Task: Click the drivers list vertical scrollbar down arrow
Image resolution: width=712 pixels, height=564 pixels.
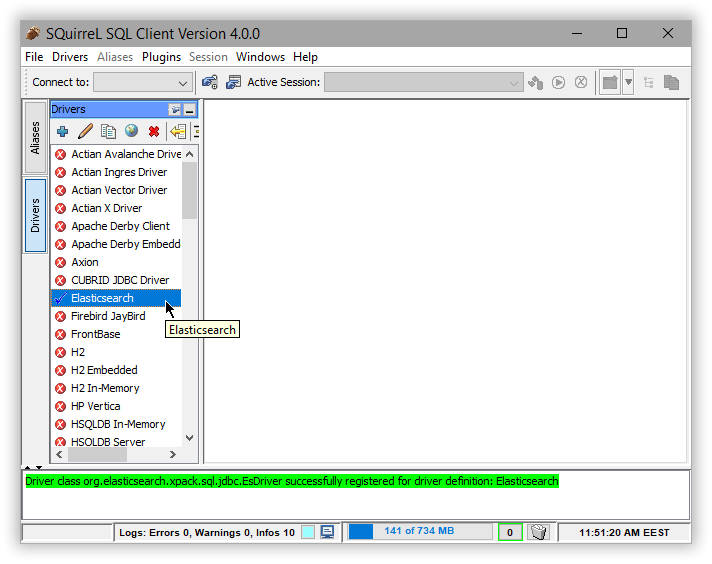Action: pyautogui.click(x=190, y=438)
